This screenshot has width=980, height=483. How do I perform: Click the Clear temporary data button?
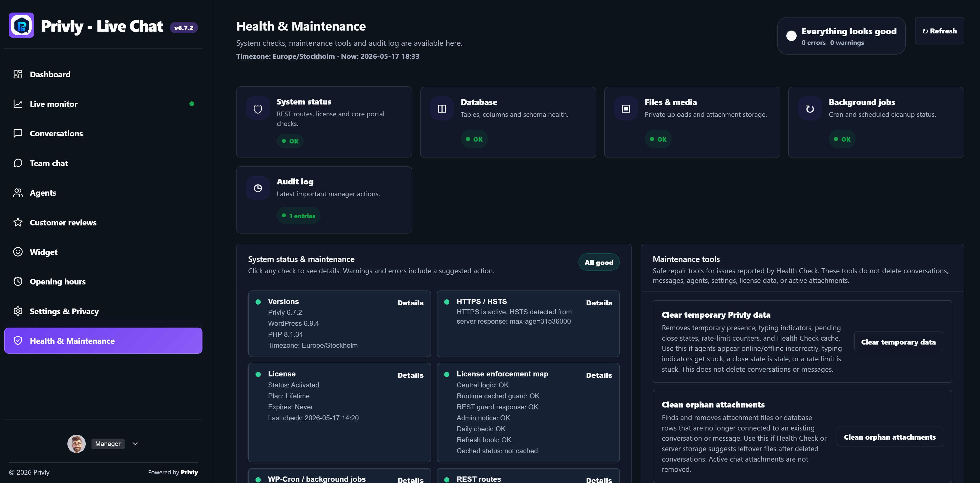[x=898, y=341]
